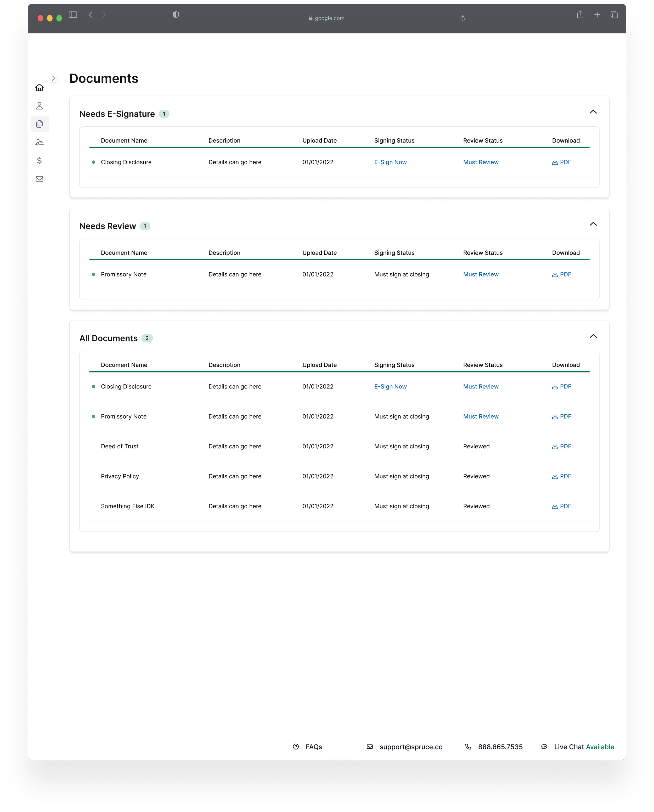Viewport: 654px width, 812px height.
Task: Click Must Review for Promissory Note in Needs Review
Action: tap(481, 275)
